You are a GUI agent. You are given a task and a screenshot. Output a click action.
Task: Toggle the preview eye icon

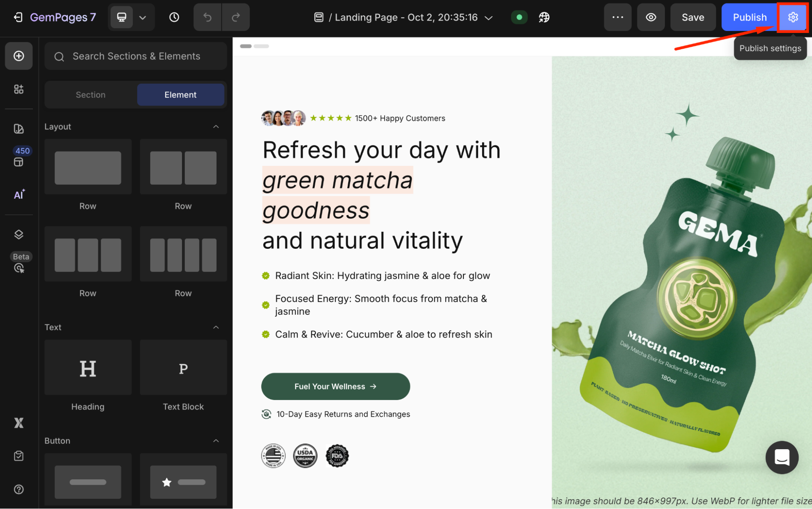click(x=651, y=17)
